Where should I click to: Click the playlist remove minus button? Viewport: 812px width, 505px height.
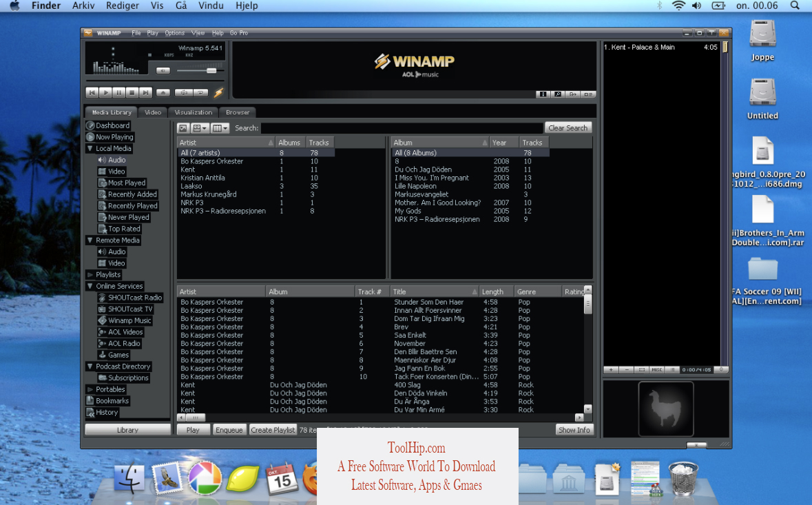point(627,370)
